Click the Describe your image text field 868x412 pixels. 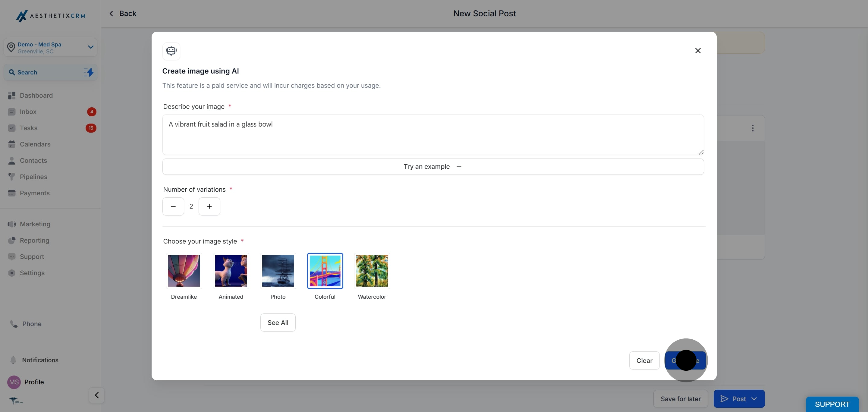pos(433,134)
